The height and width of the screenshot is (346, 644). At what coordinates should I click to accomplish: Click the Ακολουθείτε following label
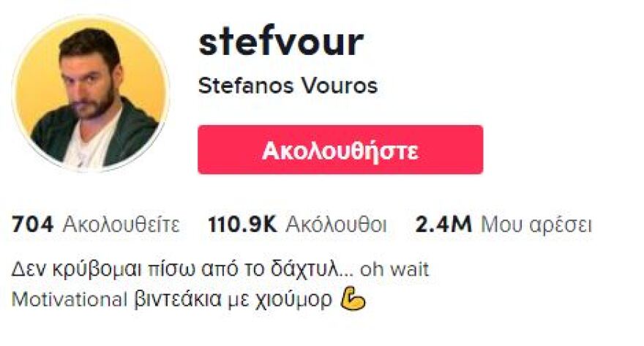pos(121,225)
